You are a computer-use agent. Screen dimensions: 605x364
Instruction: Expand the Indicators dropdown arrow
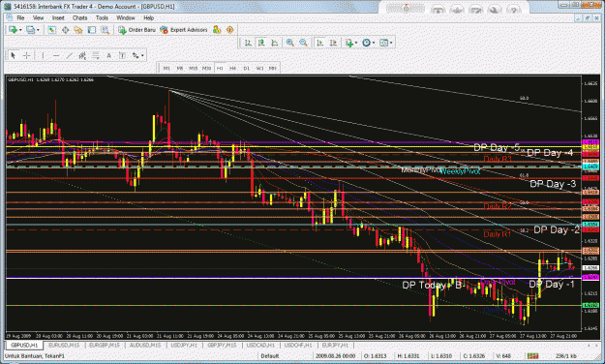pos(356,44)
